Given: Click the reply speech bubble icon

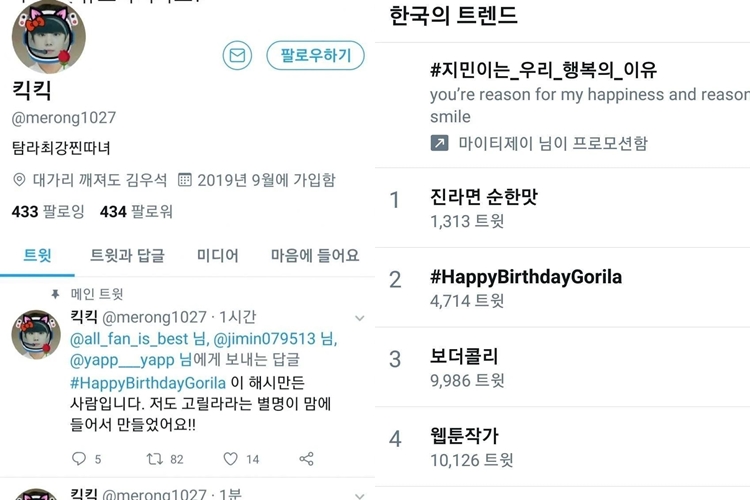Looking at the screenshot, I should click(x=80, y=459).
